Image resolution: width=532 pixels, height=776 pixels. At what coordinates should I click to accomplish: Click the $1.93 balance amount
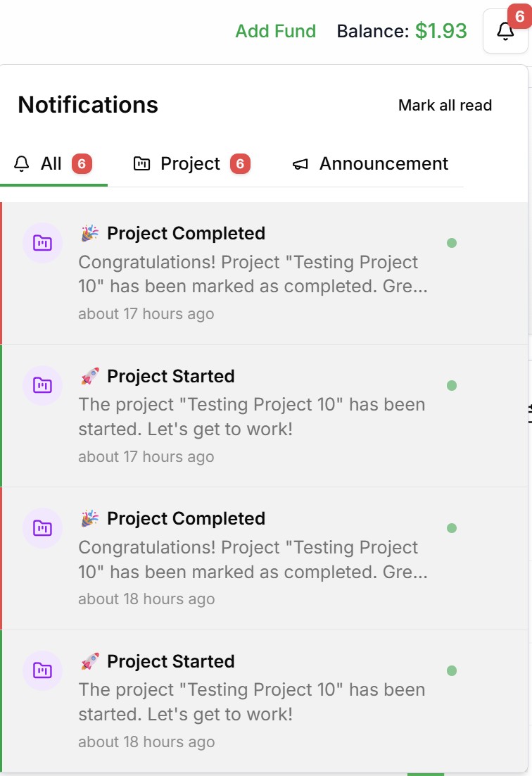tap(441, 31)
